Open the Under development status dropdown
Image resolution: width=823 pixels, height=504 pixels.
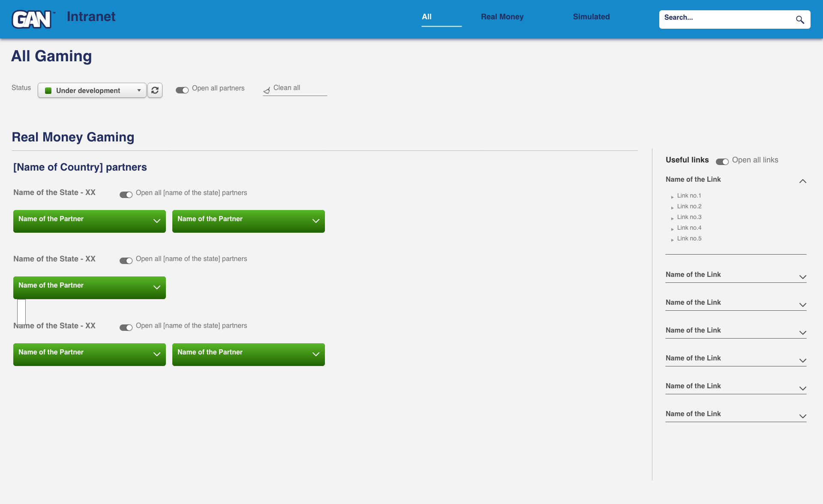(x=92, y=90)
